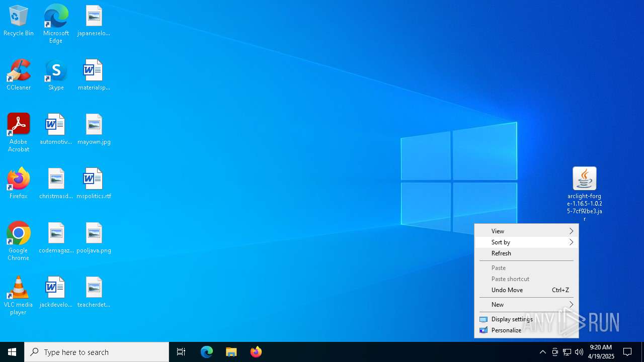Select the christmasd... image file icon
644x362 pixels.
tap(56, 184)
